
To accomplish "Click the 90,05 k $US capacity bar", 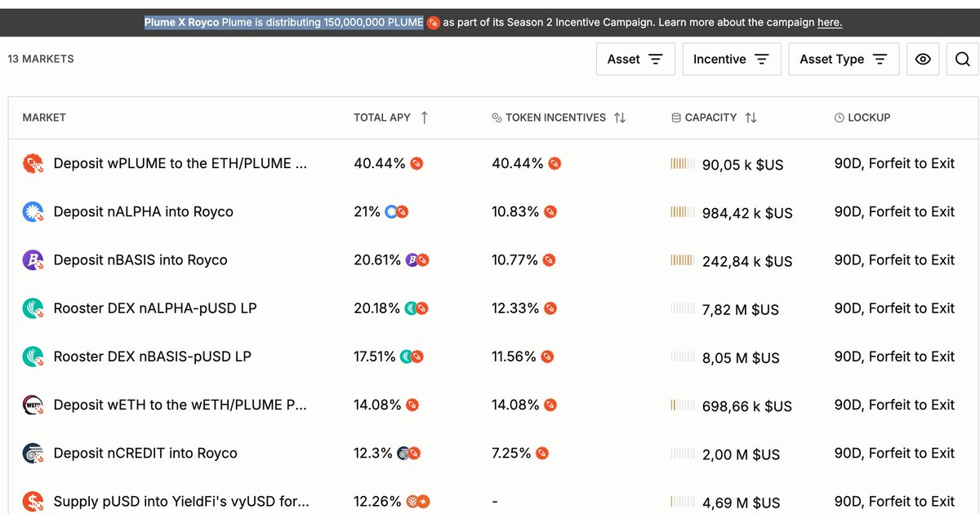I will click(x=683, y=164).
